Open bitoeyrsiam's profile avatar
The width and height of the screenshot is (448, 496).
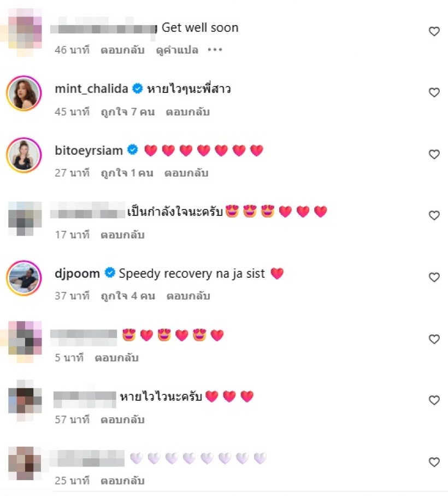click(24, 155)
